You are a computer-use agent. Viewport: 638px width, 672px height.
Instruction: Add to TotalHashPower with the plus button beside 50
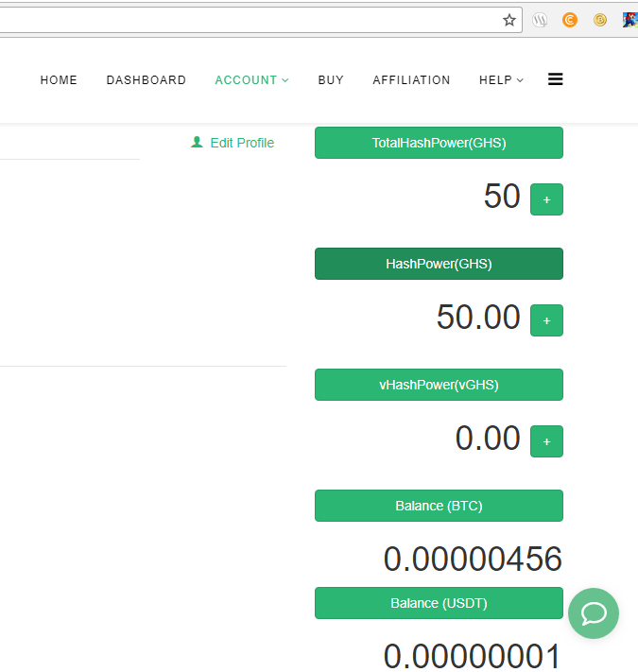(546, 199)
